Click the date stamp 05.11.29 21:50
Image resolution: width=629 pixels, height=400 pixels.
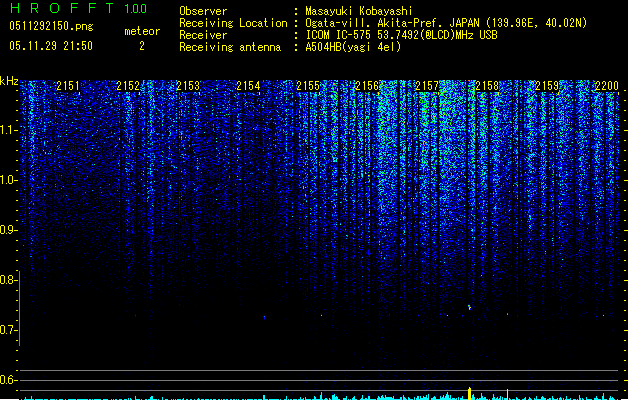coord(51,46)
